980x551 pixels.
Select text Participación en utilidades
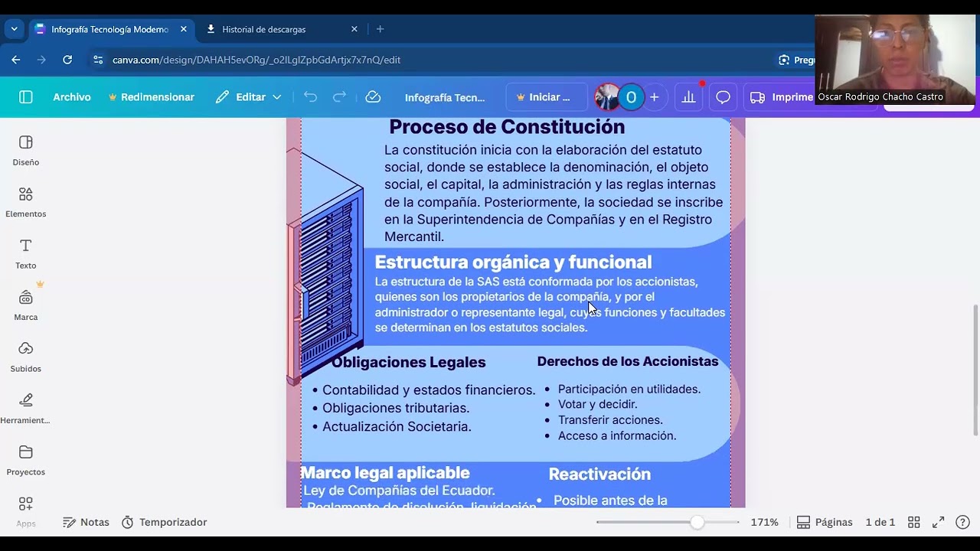pyautogui.click(x=629, y=389)
